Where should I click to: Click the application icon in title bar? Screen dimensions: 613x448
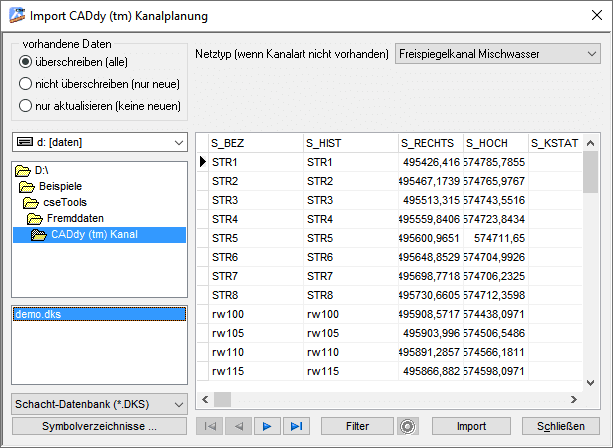click(x=16, y=16)
